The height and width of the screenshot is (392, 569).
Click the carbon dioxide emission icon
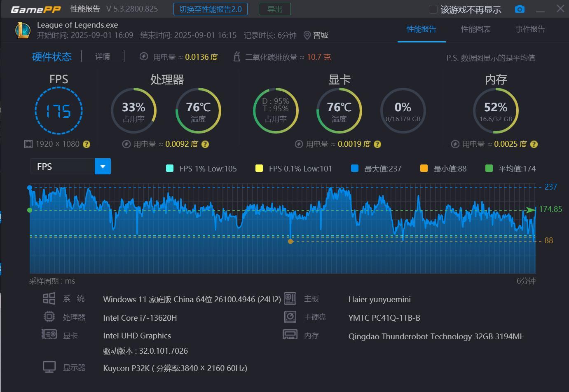pyautogui.click(x=236, y=56)
